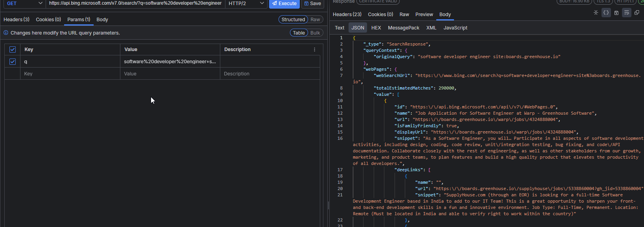Click the Save request button
The width and height of the screenshot is (644, 227).
point(313,3)
